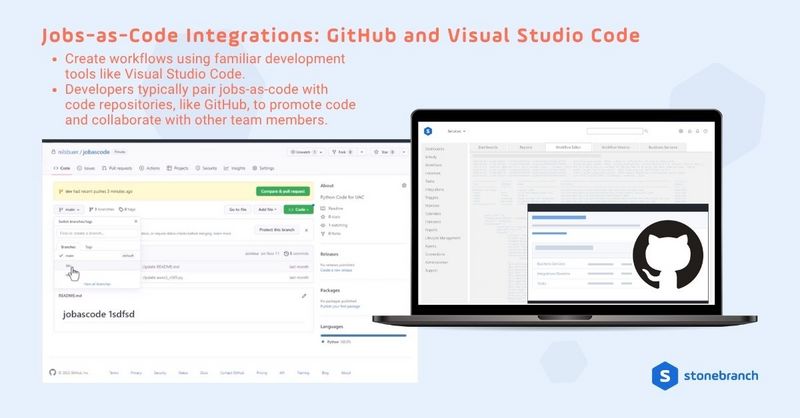Click the Fork button
This screenshot has height=418, width=800.
point(342,152)
